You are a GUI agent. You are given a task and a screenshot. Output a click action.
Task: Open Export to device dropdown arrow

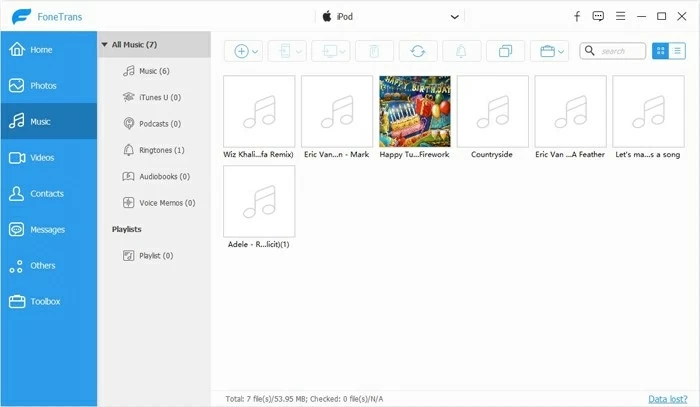(299, 52)
